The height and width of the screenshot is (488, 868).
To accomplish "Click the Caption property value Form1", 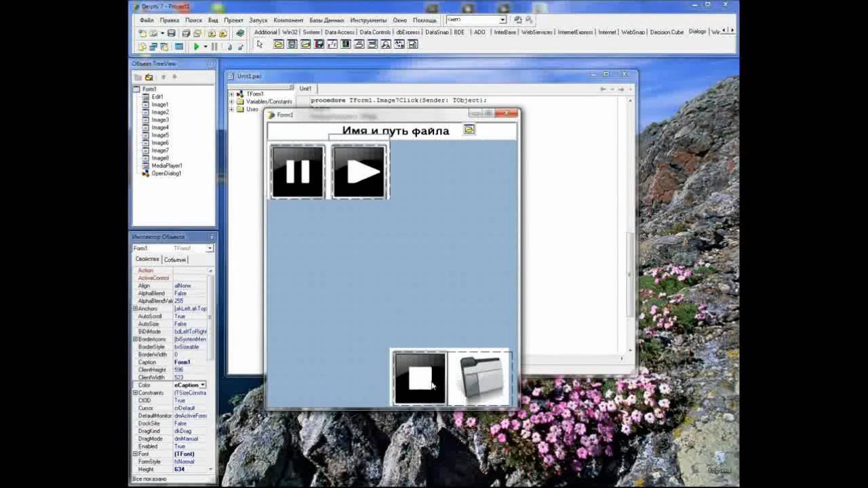I will [x=190, y=362].
